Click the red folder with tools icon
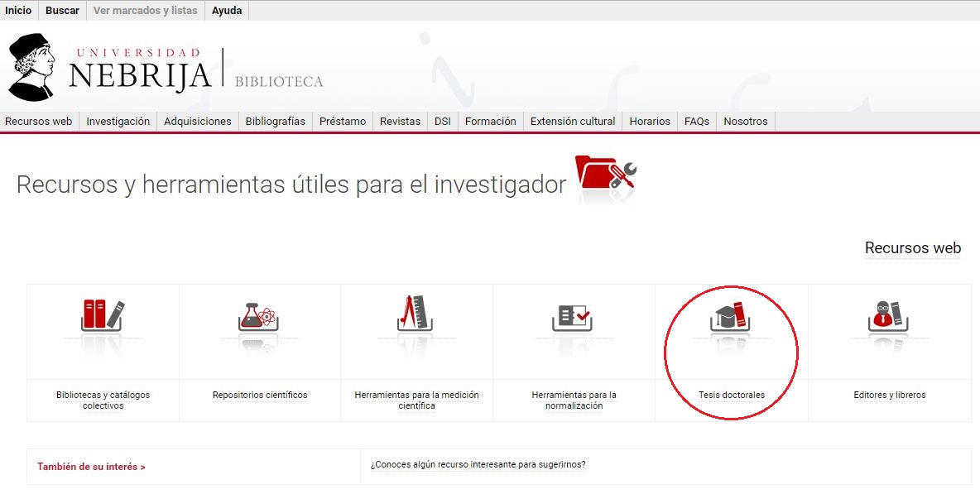The height and width of the screenshot is (494, 980). 607,175
